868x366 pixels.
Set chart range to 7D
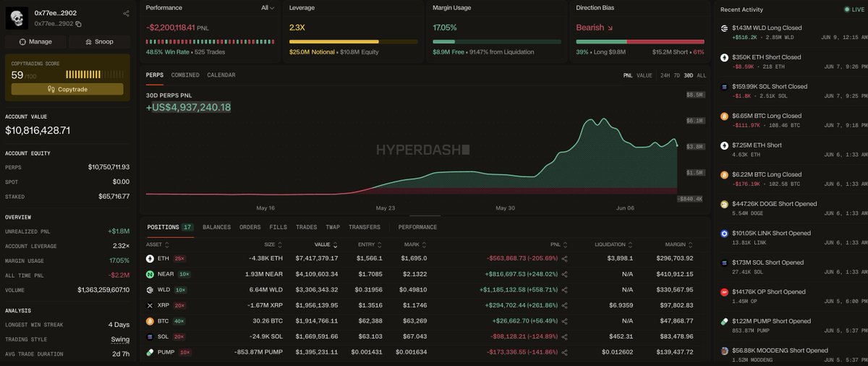(x=677, y=75)
